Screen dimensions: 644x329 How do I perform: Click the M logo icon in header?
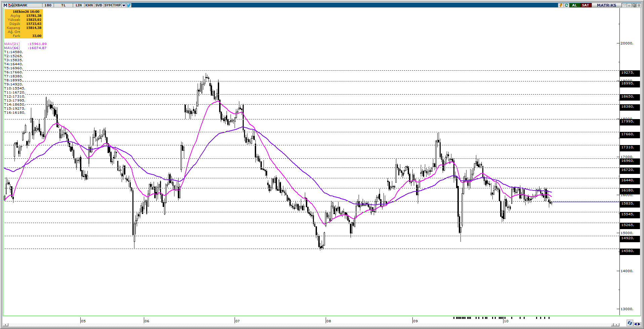5,5
